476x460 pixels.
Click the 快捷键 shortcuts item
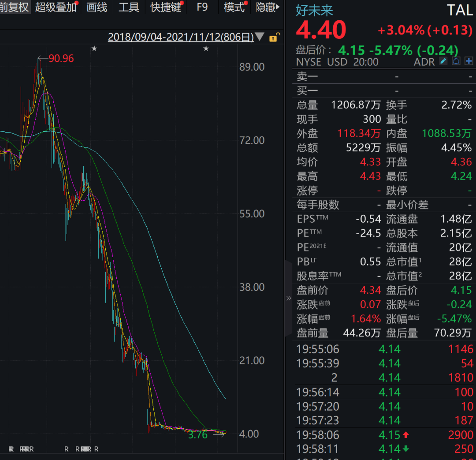click(166, 7)
